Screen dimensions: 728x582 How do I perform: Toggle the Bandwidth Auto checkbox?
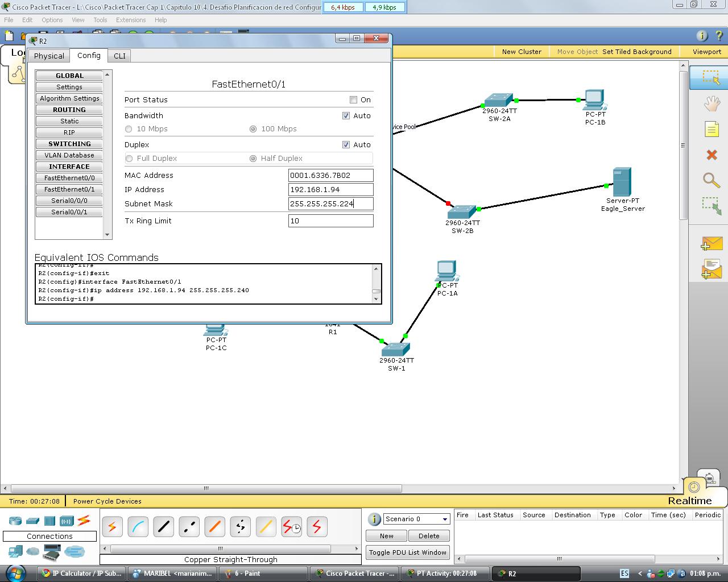[346, 115]
